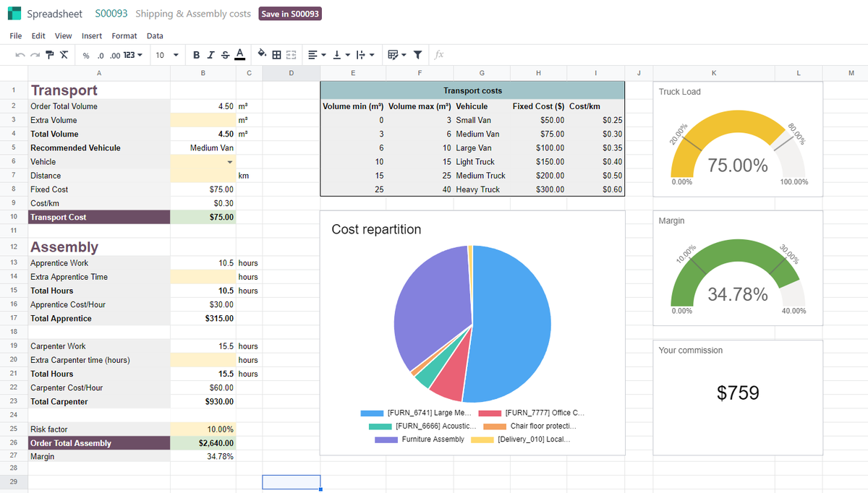
Task: Click the Transport Cost $75.00 cell
Action: 203,217
